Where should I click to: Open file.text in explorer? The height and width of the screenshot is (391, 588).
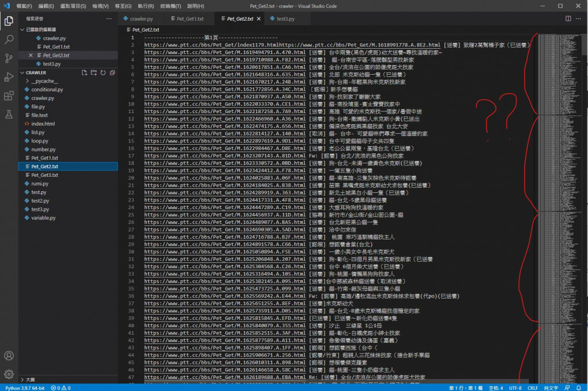(x=40, y=115)
